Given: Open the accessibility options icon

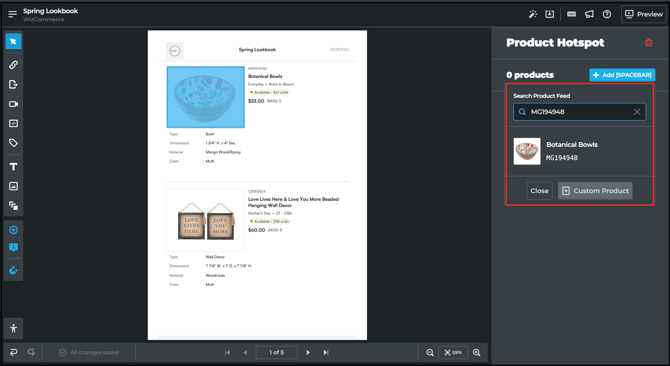Looking at the screenshot, I should [13, 328].
